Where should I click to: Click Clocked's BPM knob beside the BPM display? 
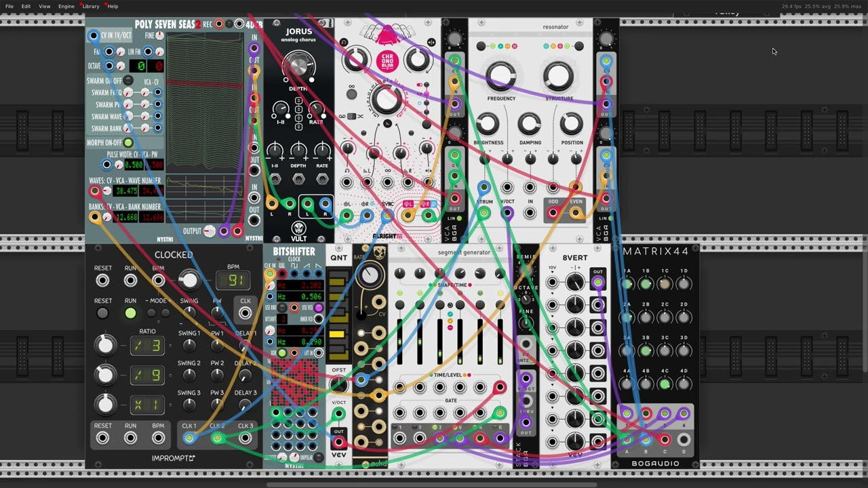[189, 279]
